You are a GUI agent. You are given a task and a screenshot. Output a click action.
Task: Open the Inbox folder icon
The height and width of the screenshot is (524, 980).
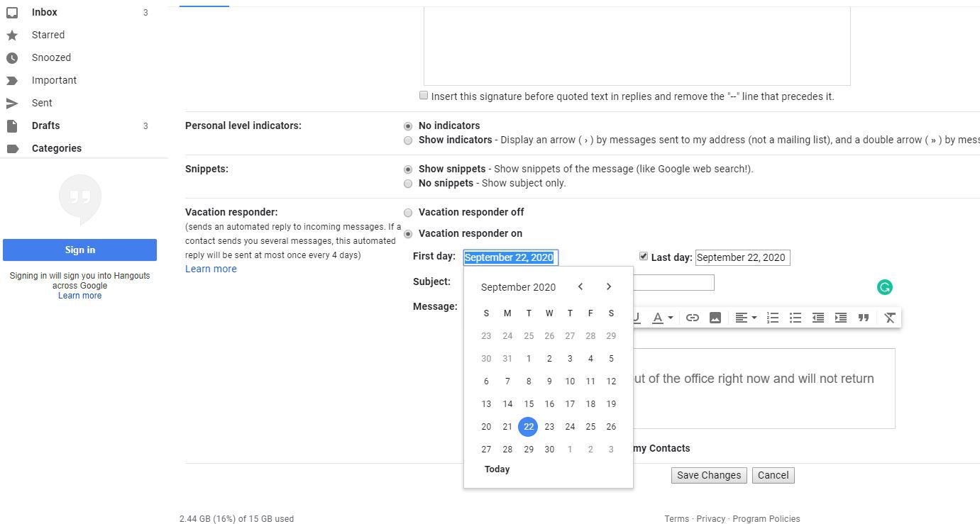point(12,12)
